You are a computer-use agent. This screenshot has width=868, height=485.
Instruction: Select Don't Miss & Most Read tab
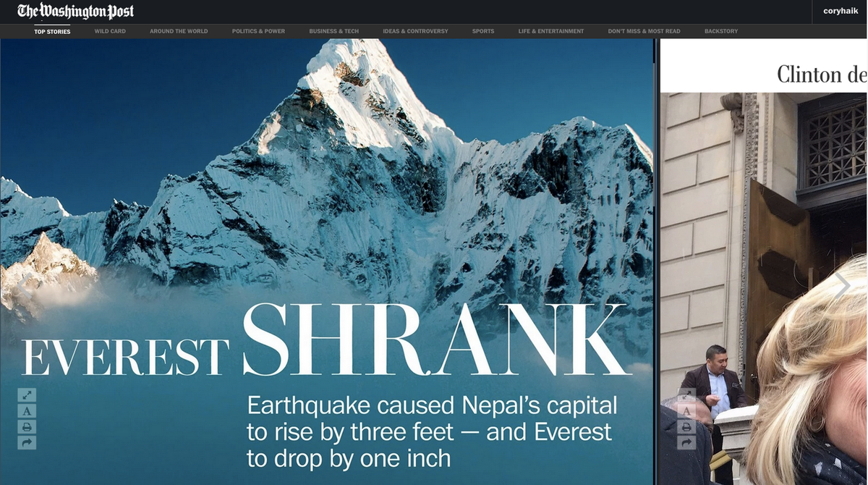(644, 31)
